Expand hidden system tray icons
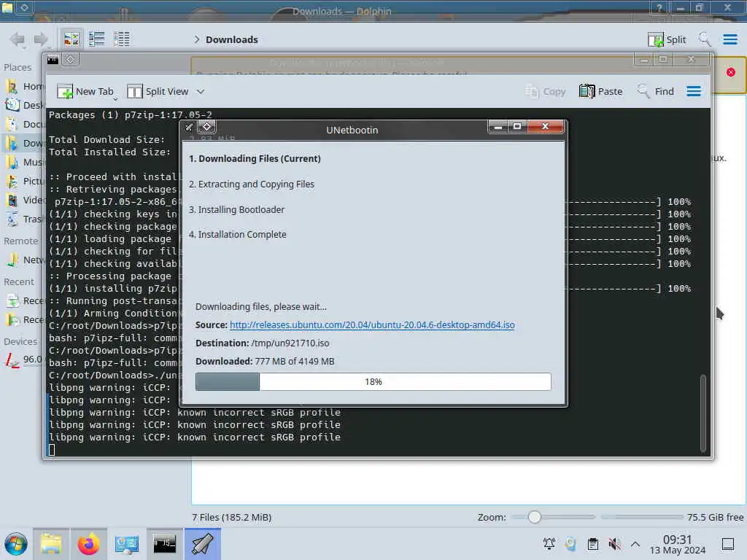The width and height of the screenshot is (747, 560). 635,544
